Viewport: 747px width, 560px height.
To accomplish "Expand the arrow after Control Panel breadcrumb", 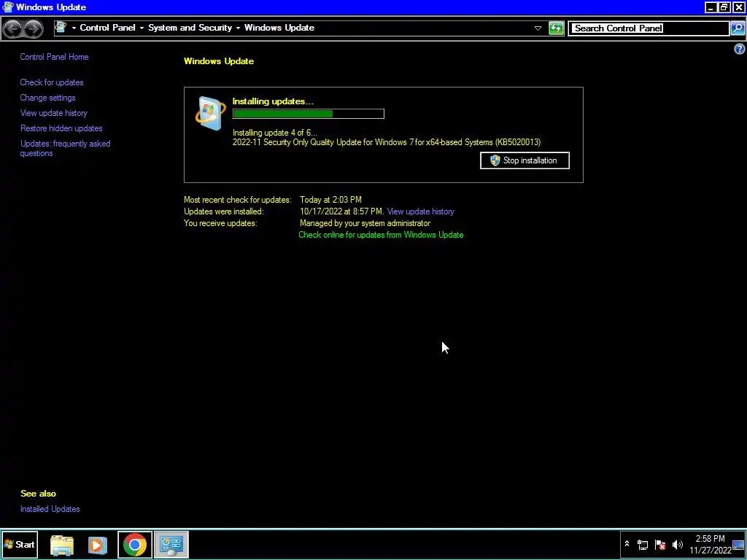I will tap(142, 28).
